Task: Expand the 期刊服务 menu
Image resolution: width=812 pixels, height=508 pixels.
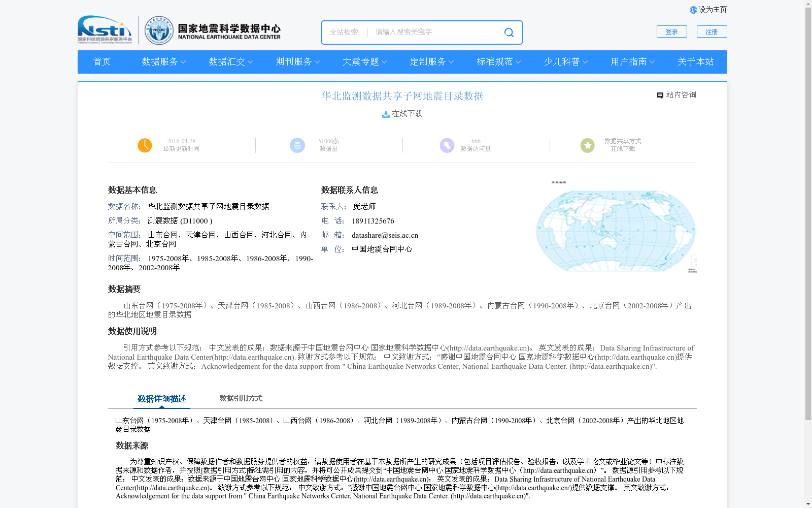Action: (297, 62)
